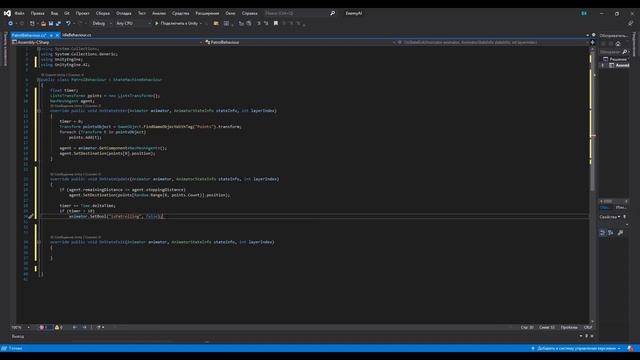Open the Git menu
This screenshot has width=640, height=360.
[67, 13]
